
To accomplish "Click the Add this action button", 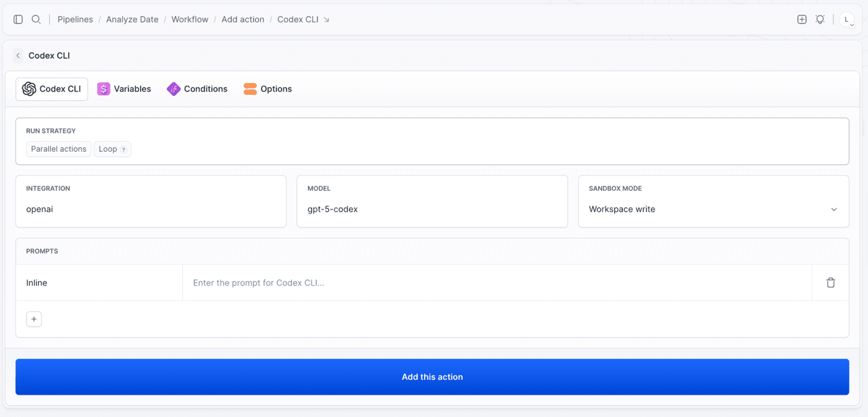I will [432, 377].
